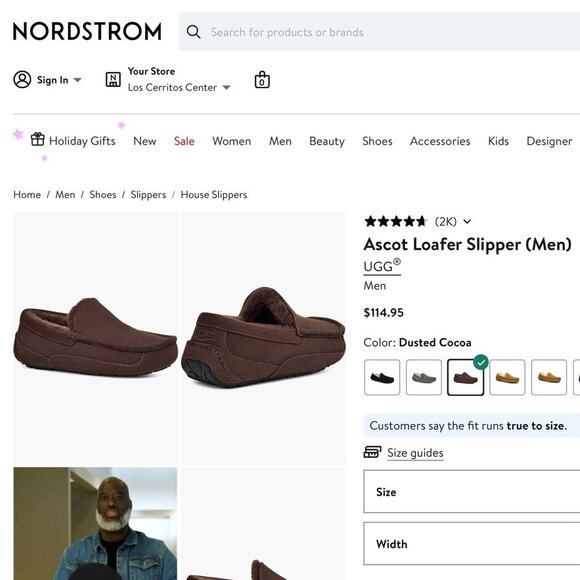Viewport: 580px width, 580px height.
Task: Click the search magnifier icon
Action: 193,32
